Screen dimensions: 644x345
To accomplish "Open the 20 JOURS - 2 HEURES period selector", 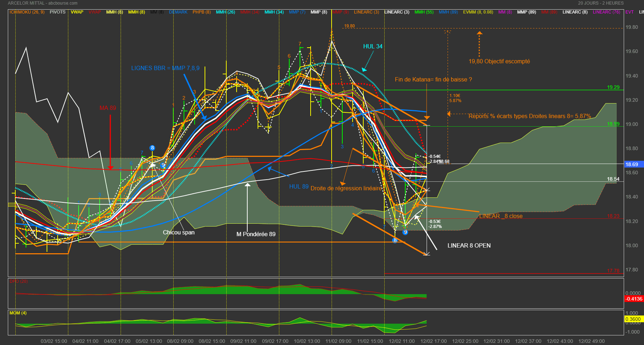I will coord(601,3).
